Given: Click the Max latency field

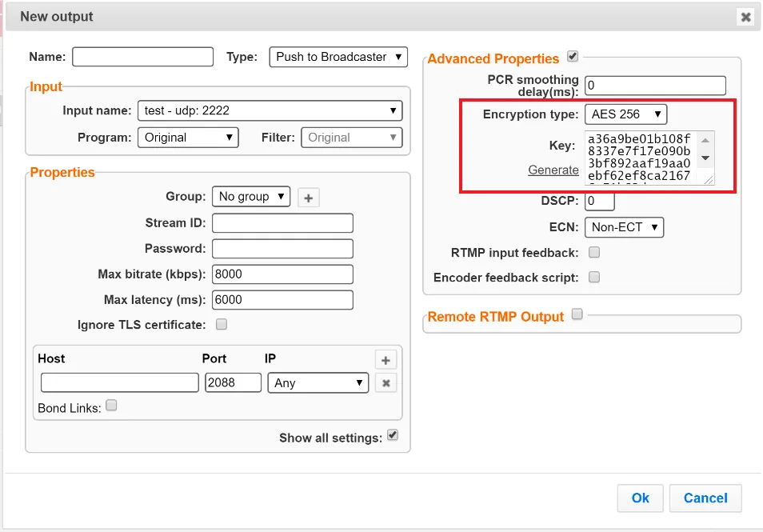Looking at the screenshot, I should click(x=282, y=300).
